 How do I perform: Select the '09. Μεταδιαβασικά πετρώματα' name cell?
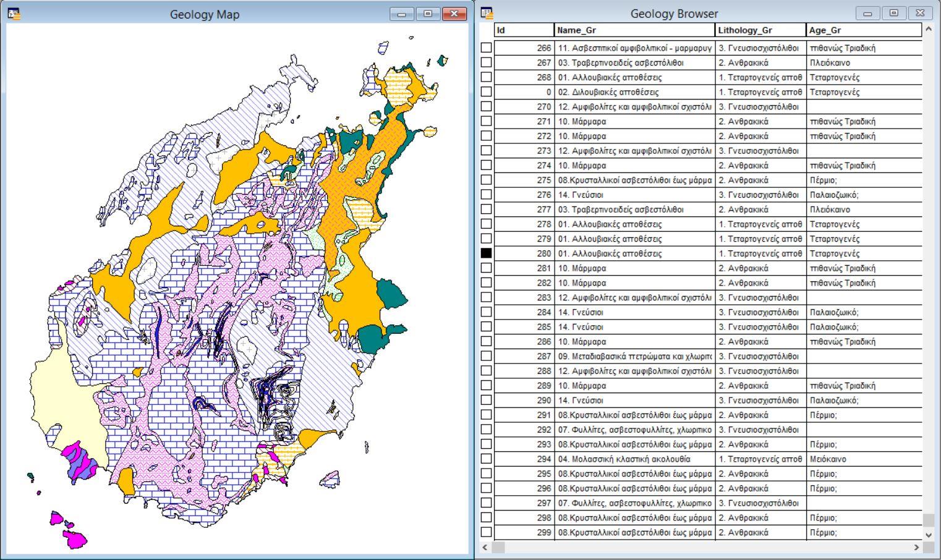[x=634, y=357]
